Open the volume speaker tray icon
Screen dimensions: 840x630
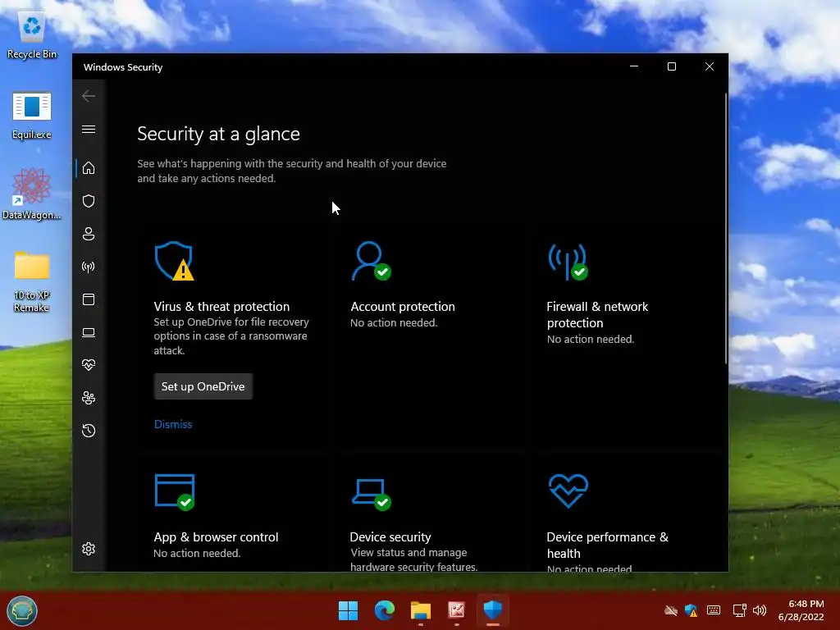coord(759,610)
